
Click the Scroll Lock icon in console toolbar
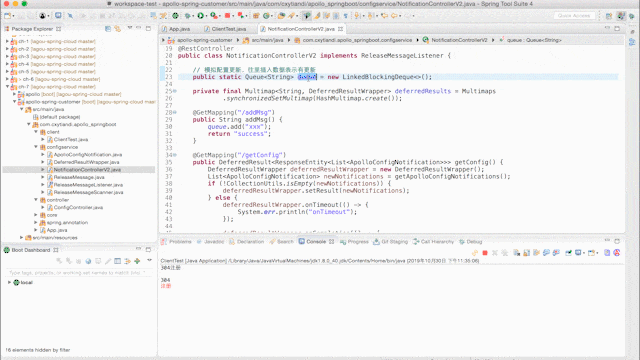pyautogui.click(x=527, y=253)
